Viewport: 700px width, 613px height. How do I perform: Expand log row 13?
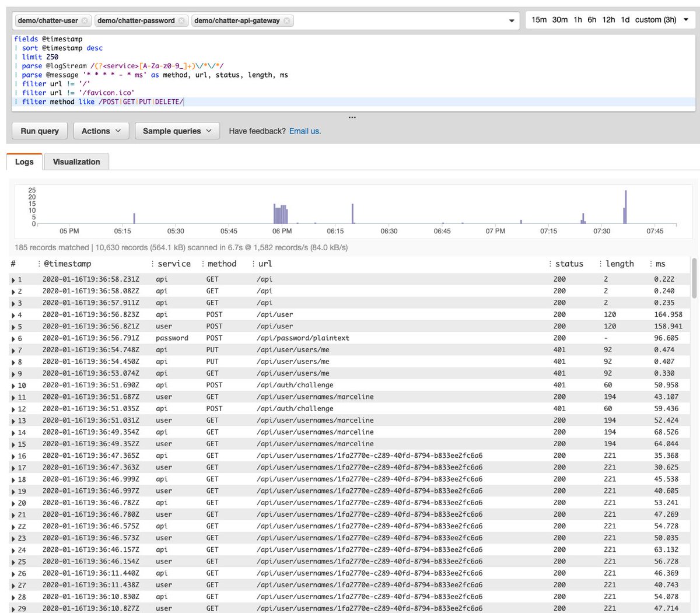coord(13,421)
